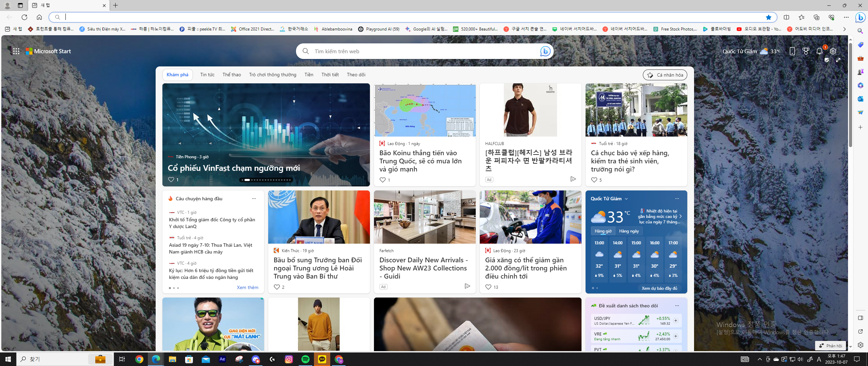Open Câu chuyện hàng đầu more options
The image size is (868, 366).
[254, 199]
